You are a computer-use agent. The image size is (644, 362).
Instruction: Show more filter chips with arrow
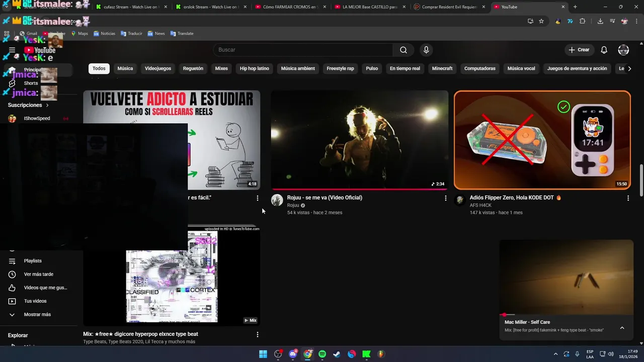[629, 69]
